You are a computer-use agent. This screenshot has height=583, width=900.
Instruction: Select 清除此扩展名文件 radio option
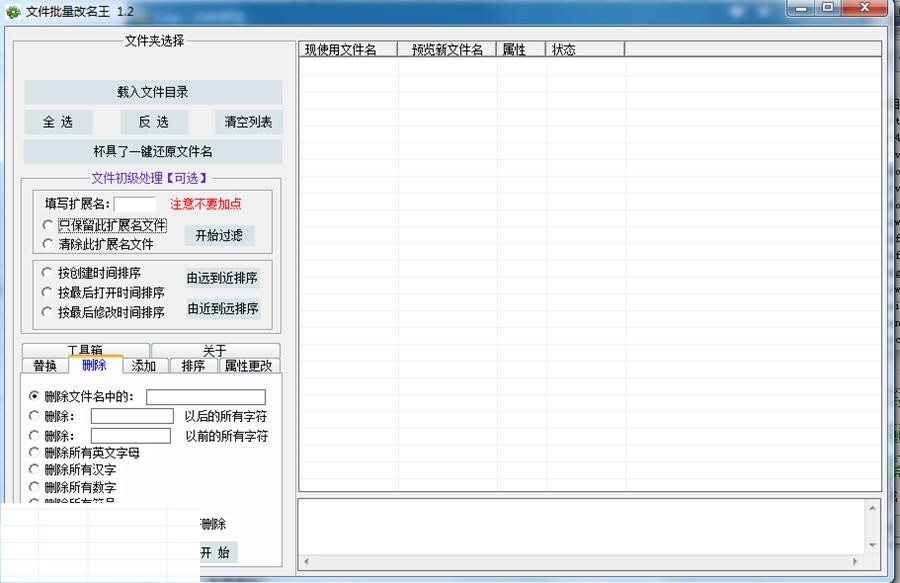pos(47,244)
